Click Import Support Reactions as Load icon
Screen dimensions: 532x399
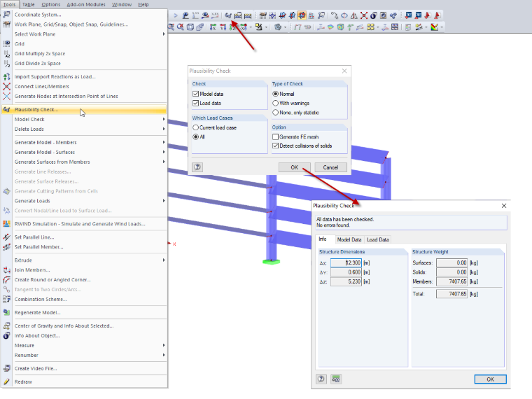tap(6, 77)
